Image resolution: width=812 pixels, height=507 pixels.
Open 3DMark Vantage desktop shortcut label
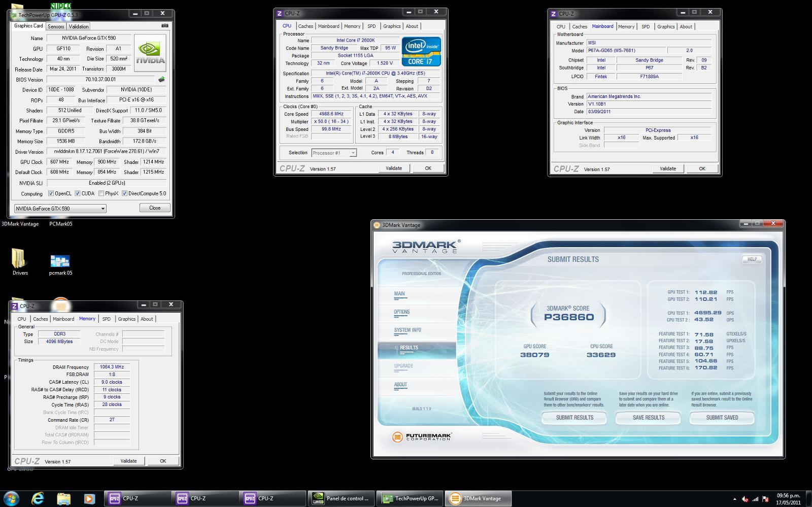pos(20,224)
